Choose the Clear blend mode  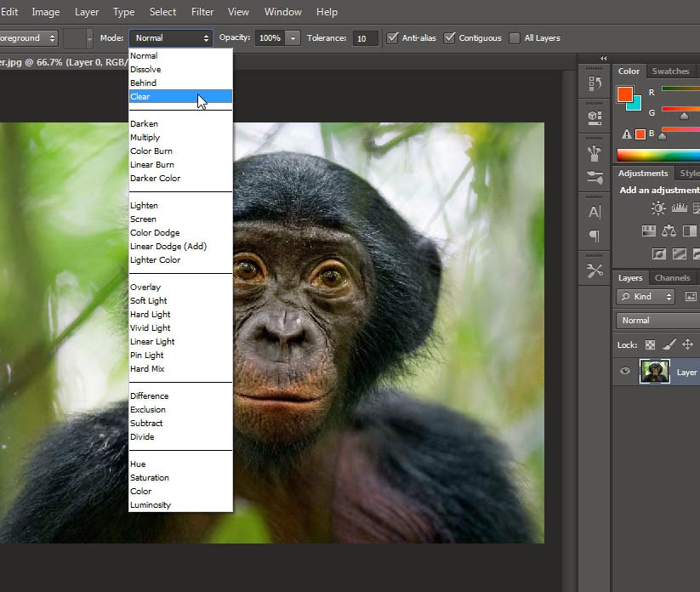coord(180,96)
